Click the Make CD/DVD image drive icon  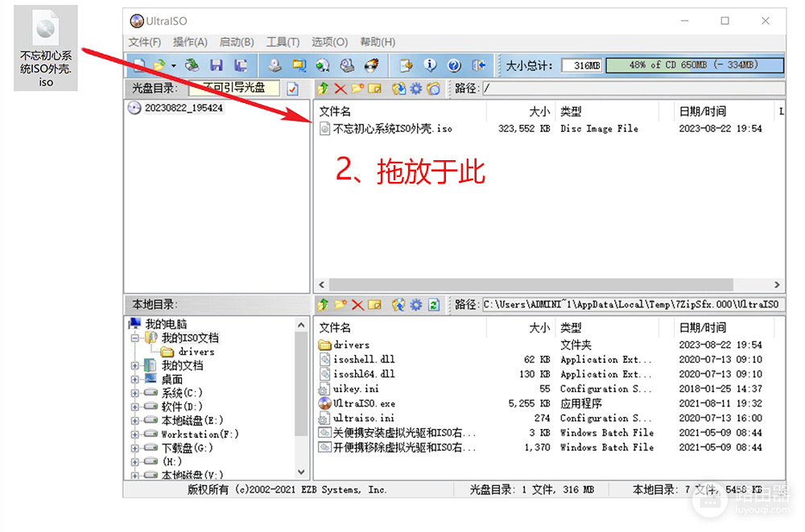(275, 65)
